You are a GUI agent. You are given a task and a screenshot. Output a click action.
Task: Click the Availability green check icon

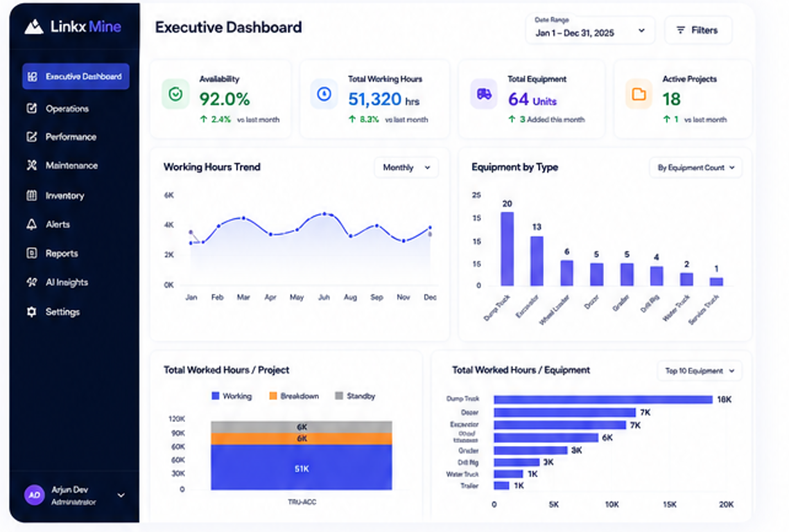(175, 94)
